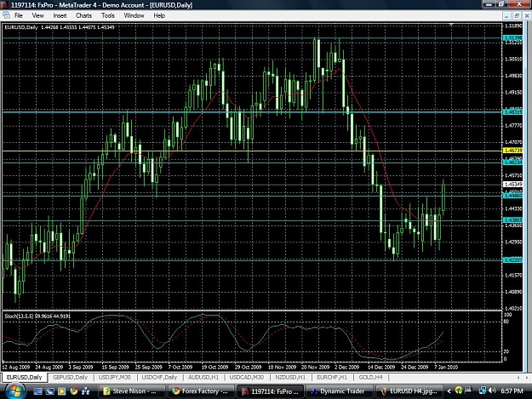Screen dimensions: 532x399
Task: Switch to the USDCAD,M30 chart tab
Action: [x=246, y=377]
